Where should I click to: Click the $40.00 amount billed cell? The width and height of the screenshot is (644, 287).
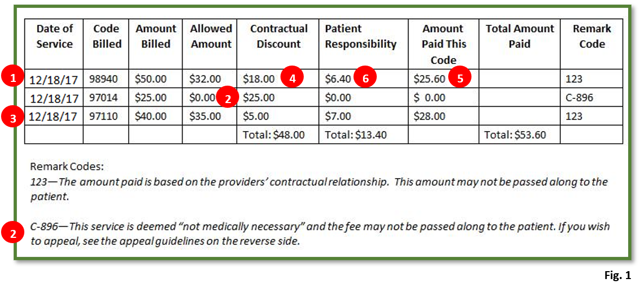click(x=150, y=116)
